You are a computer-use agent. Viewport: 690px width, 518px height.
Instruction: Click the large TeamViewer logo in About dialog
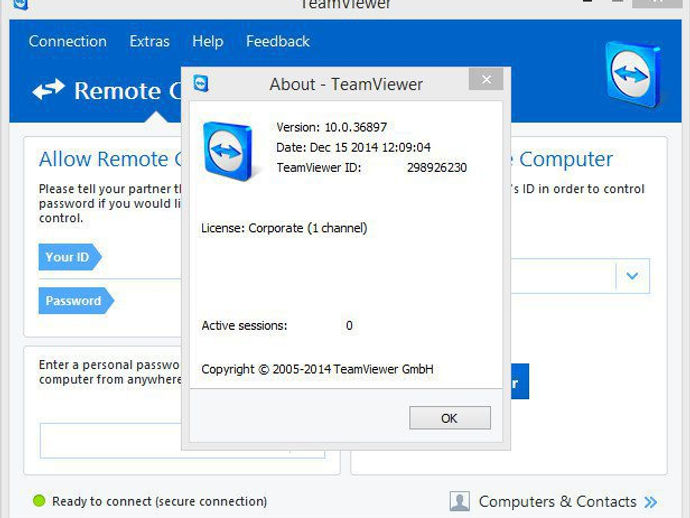[228, 151]
